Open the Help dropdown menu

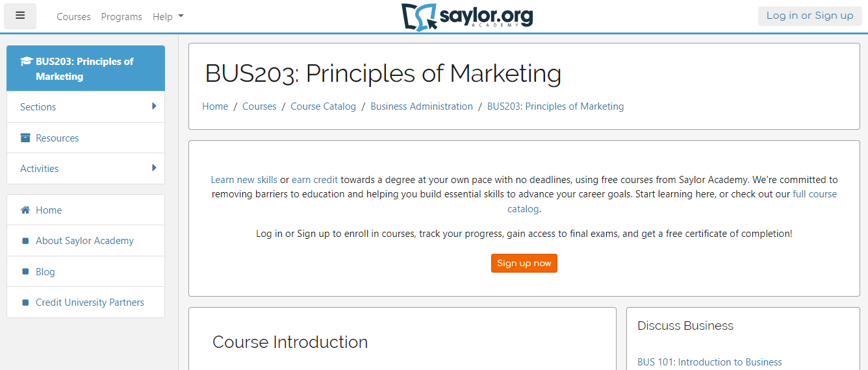(x=168, y=17)
